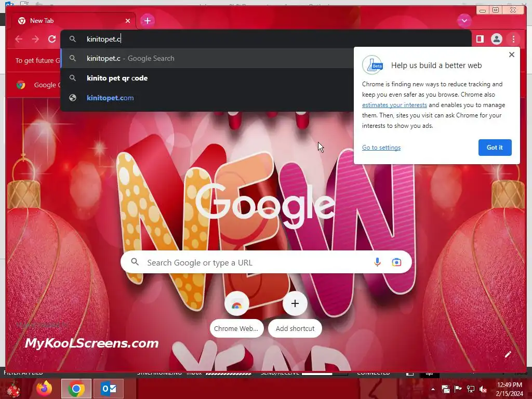The width and height of the screenshot is (532, 399).
Task: Click the Chrome taskbar icon
Action: tap(76, 389)
